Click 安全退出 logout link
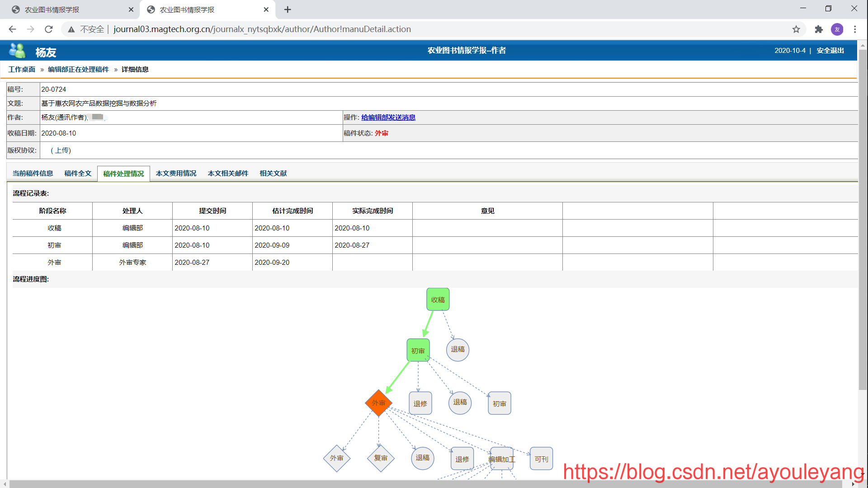The image size is (868, 488). 830,51
